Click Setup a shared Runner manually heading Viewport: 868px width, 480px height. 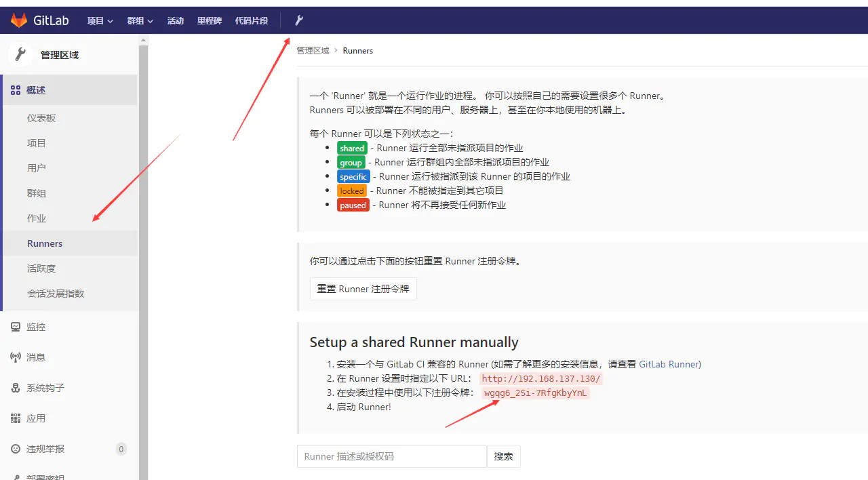[x=414, y=342]
